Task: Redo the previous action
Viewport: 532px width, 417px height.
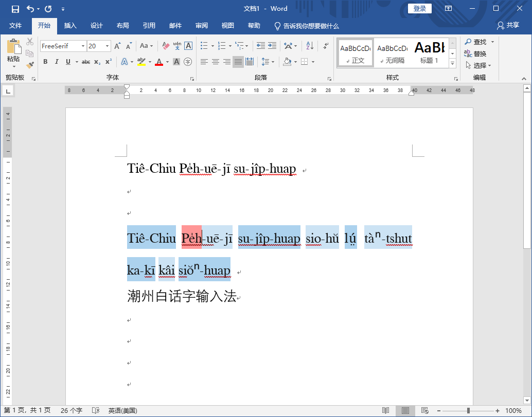Action: (x=48, y=9)
